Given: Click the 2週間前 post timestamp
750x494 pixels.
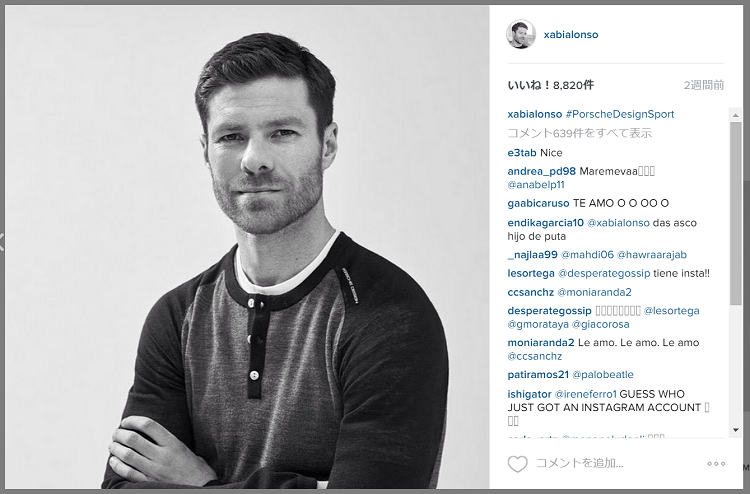Looking at the screenshot, I should coord(704,85).
